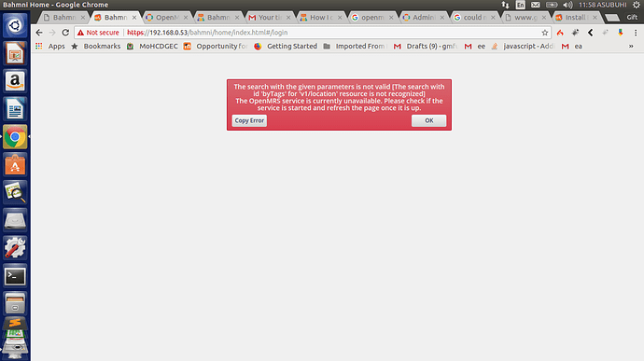
Task: Click the red flame extension icon
Action: click(560, 33)
